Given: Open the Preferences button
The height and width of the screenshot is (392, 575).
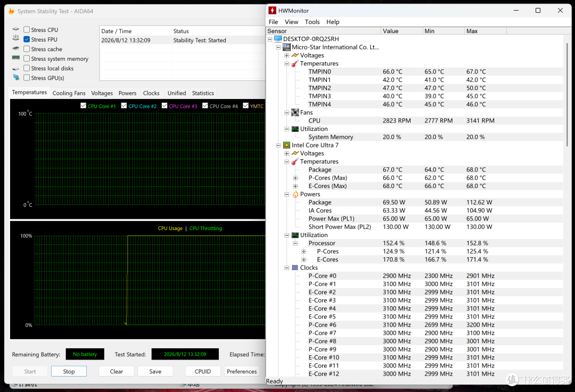Looking at the screenshot, I should tap(242, 371).
